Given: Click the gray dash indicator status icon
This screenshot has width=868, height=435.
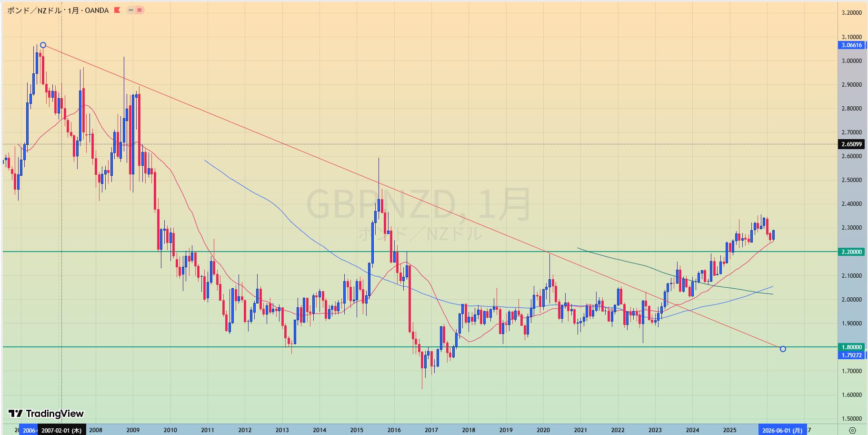Looking at the screenshot, I should pyautogui.click(x=130, y=10).
